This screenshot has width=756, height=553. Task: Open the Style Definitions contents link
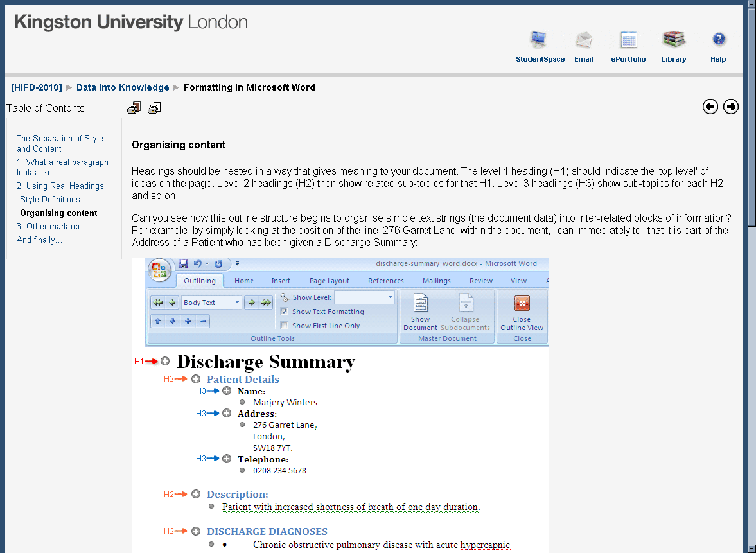[49, 199]
